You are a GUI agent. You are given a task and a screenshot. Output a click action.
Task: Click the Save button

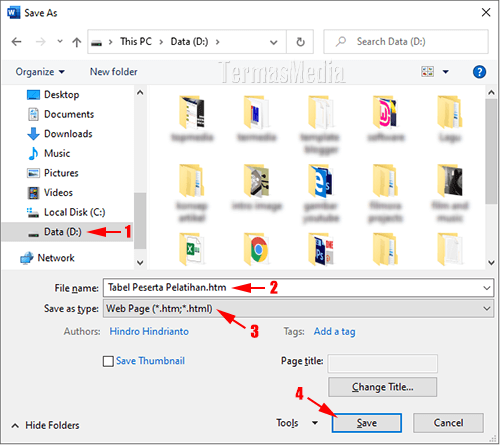pyautogui.click(x=367, y=423)
